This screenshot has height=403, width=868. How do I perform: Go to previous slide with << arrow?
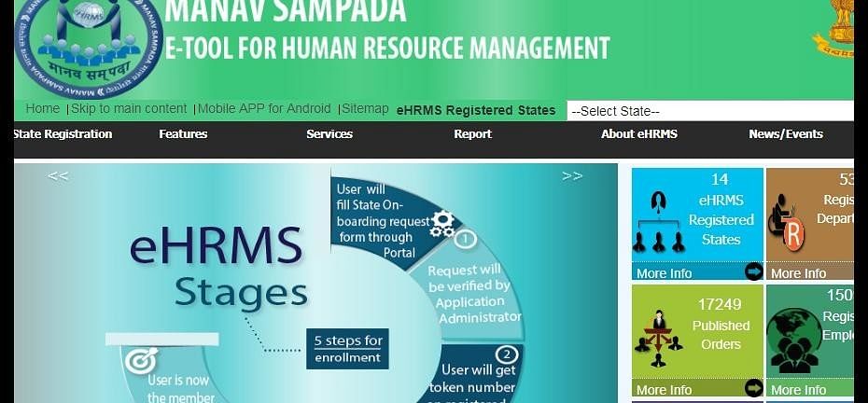point(58,176)
